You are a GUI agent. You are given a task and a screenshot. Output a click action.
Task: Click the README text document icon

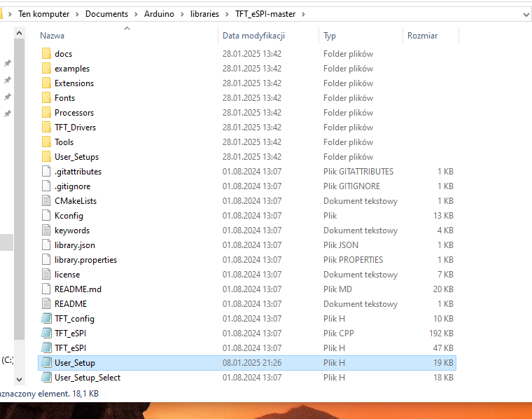point(46,304)
